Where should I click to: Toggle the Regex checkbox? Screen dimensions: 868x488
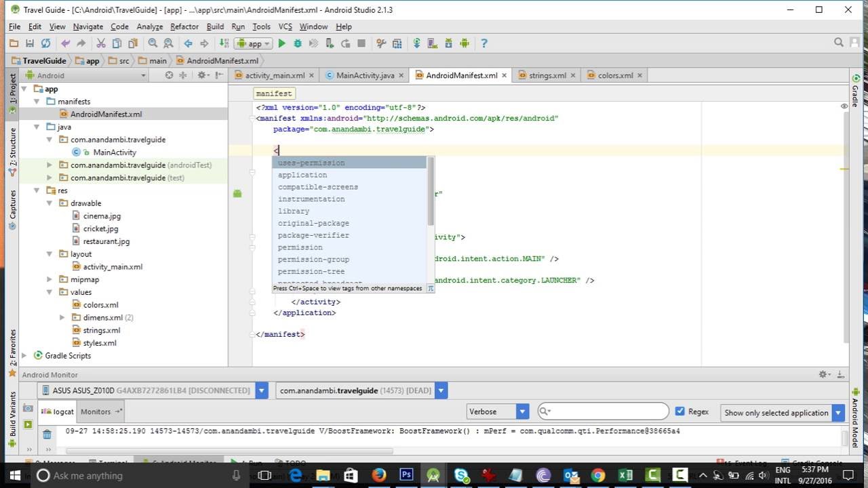(x=680, y=411)
